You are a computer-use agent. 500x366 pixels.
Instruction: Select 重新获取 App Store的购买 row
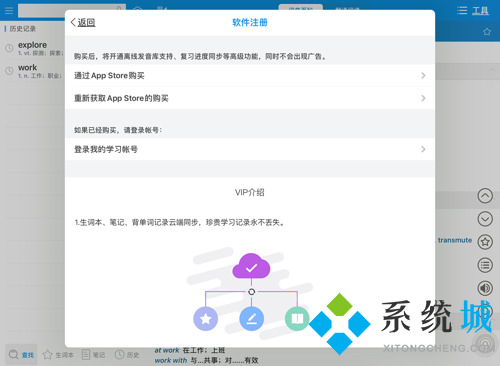(x=250, y=98)
